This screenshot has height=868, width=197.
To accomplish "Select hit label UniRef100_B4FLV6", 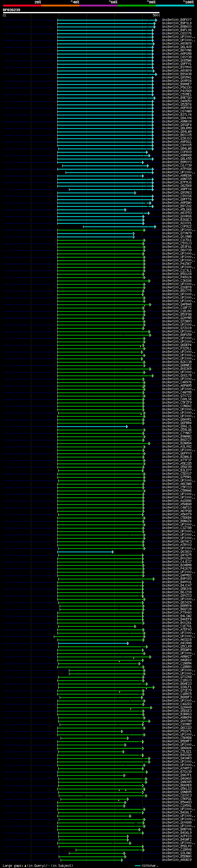I will tap(177, 30).
